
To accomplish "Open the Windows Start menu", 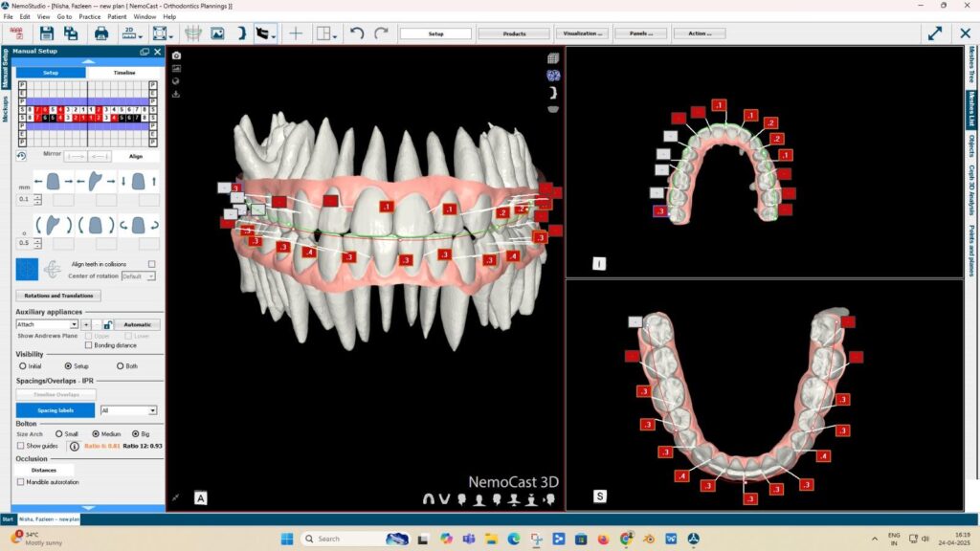I will [x=287, y=539].
